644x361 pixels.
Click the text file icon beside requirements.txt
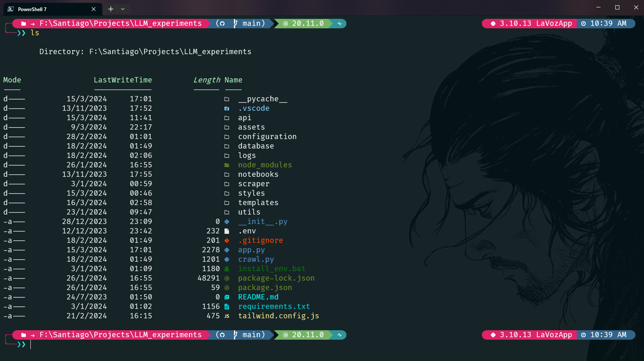tap(227, 306)
